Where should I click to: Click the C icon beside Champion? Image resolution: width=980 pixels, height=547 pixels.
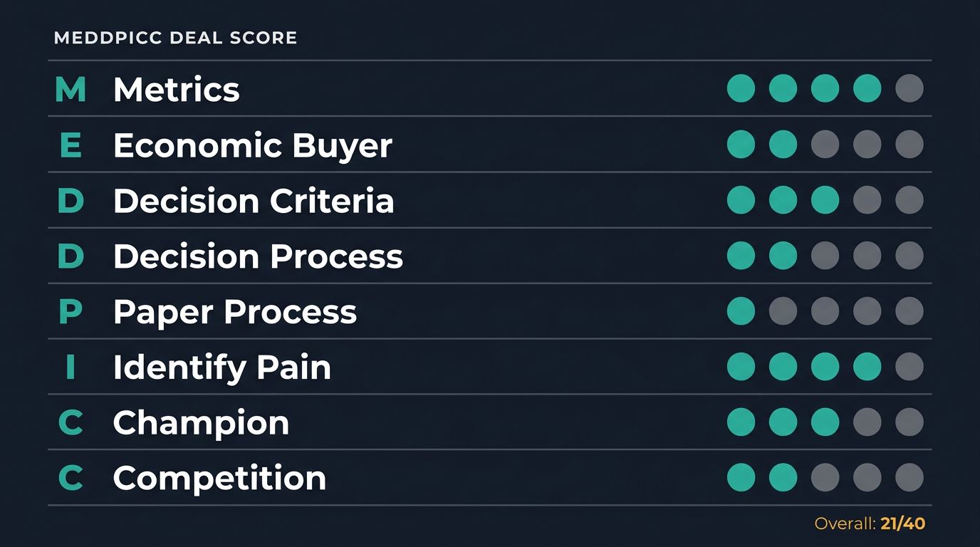point(71,423)
